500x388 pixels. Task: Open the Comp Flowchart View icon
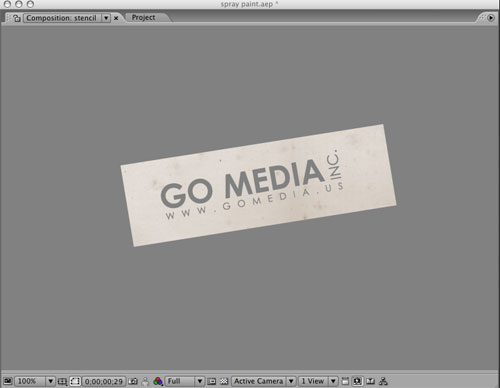(383, 381)
